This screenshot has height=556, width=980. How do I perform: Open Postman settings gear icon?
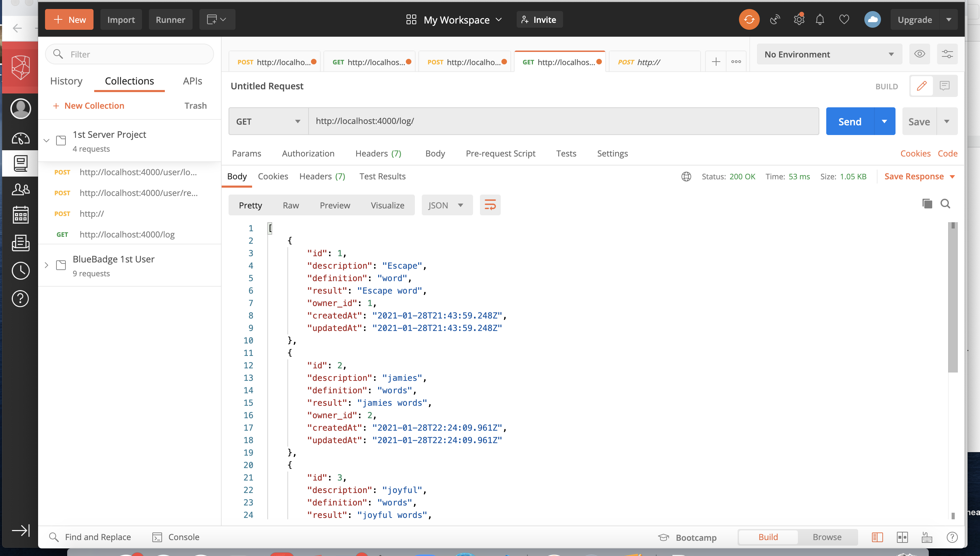(799, 19)
